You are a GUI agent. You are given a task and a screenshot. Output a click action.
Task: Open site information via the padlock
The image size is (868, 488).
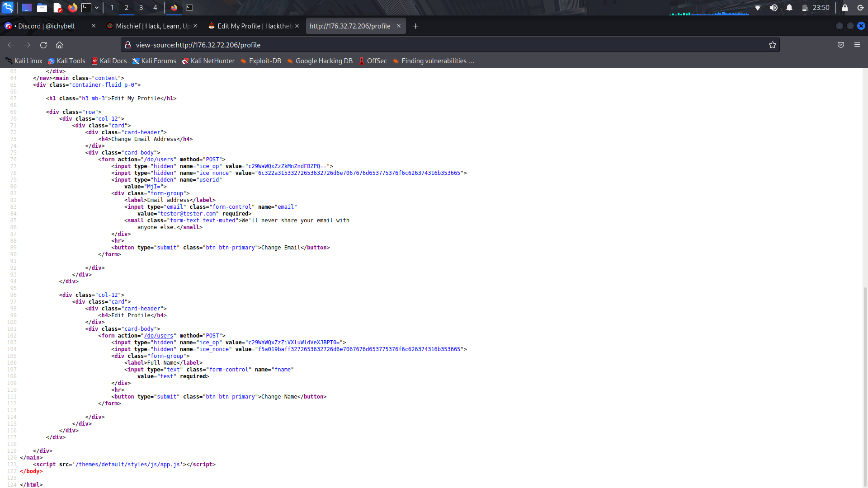(x=128, y=45)
